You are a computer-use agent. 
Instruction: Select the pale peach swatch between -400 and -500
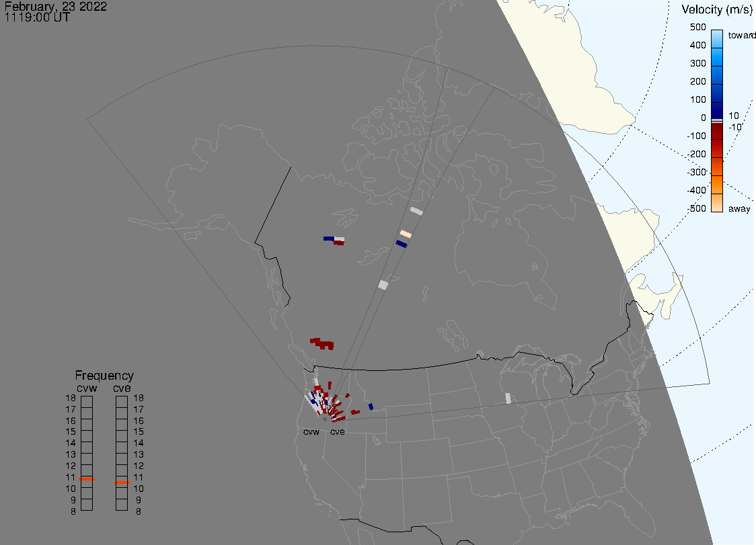717,203
